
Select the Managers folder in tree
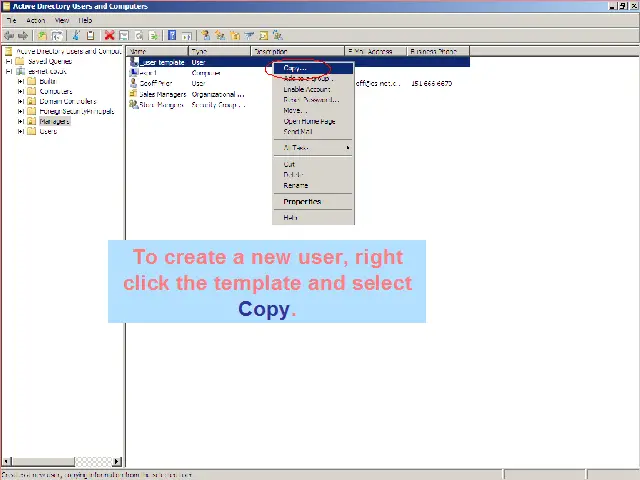[x=54, y=121]
